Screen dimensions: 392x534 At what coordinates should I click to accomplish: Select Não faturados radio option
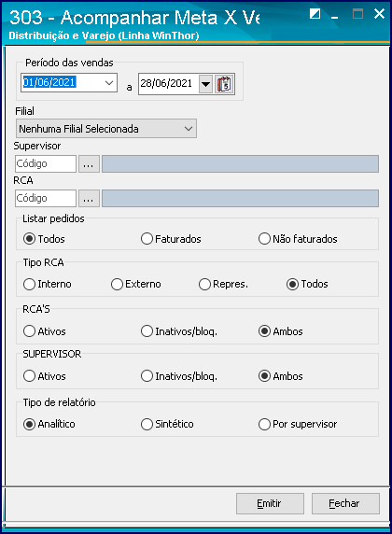pos(298,239)
